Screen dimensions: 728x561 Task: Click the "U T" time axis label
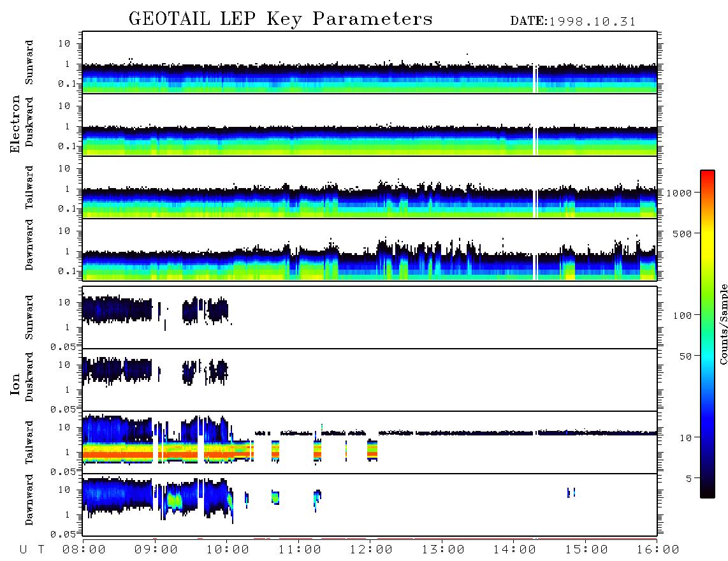coord(32,550)
